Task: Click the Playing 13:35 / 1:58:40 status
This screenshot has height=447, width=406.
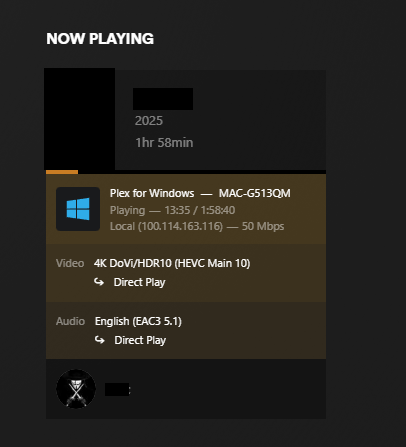Action: point(173,210)
